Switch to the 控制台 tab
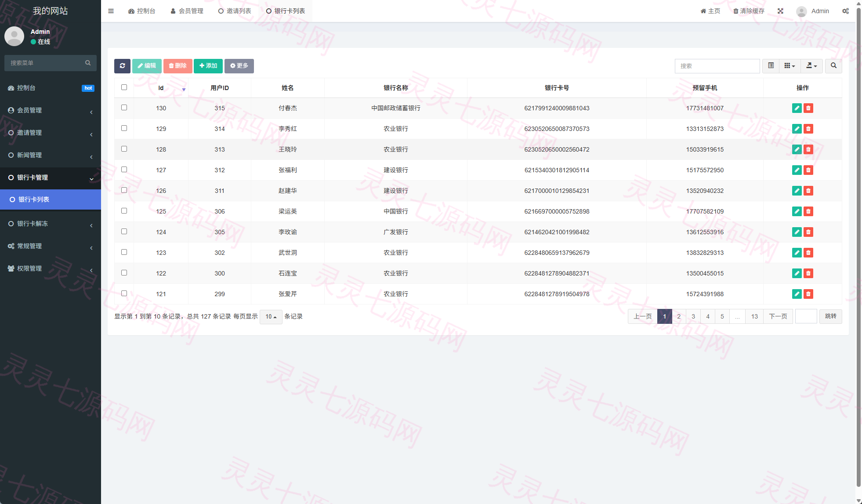The image size is (862, 504). [141, 11]
